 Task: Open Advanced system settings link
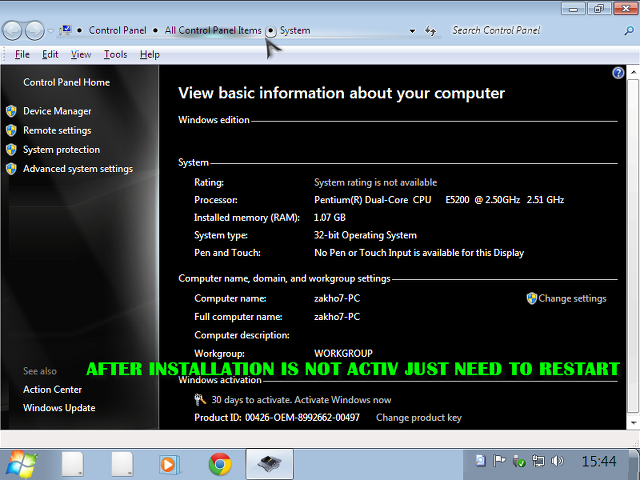pos(78,169)
